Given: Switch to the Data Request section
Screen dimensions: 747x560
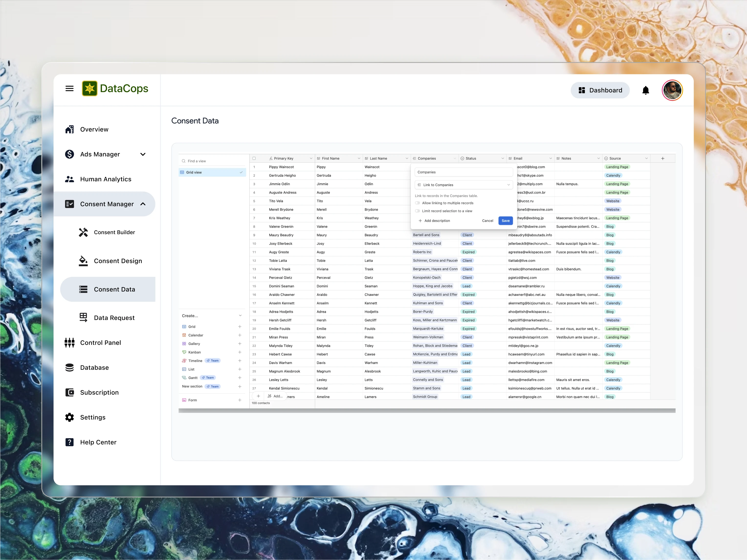Looking at the screenshot, I should [114, 318].
